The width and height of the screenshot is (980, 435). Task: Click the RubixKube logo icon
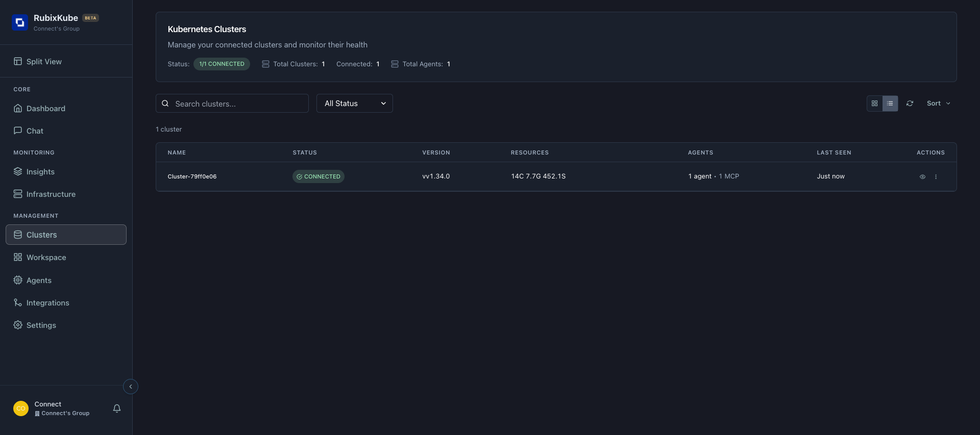pyautogui.click(x=20, y=22)
